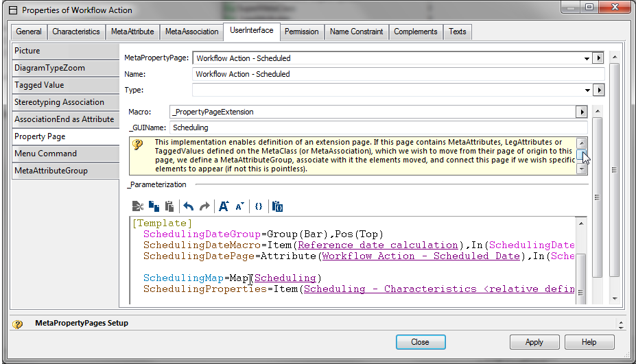Expand the MetaPropertyPages Setup help panel
Viewport: 636px width, 364px height.
pos(621,324)
